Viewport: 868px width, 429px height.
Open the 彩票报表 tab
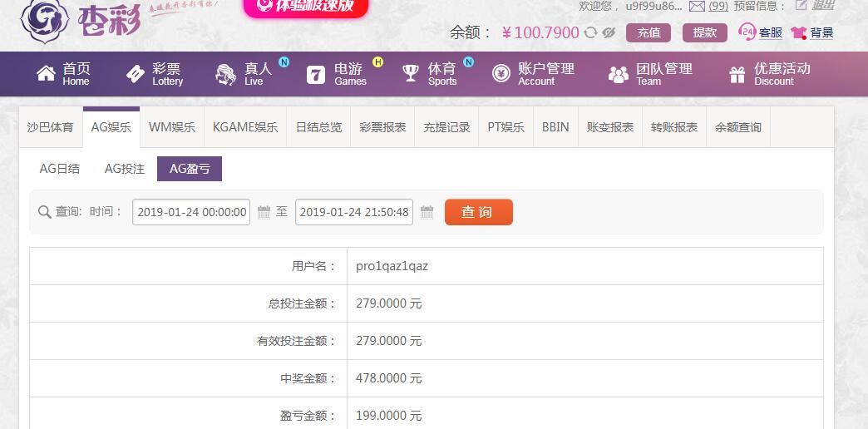click(382, 127)
